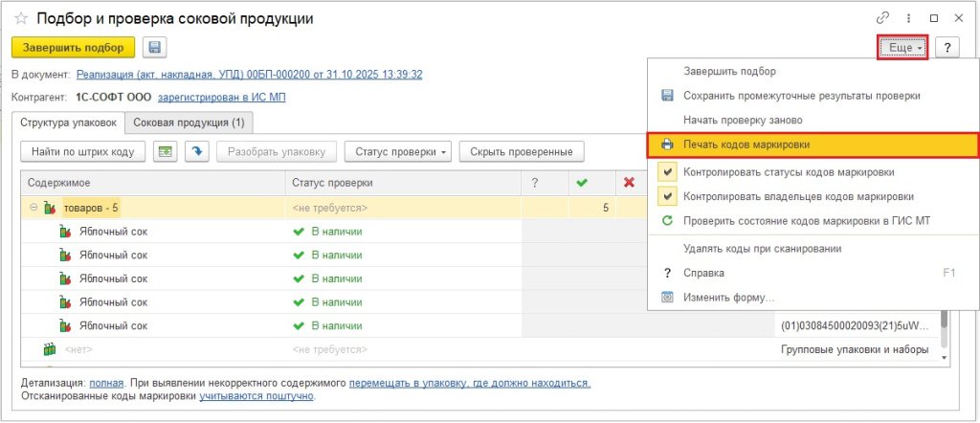
Task: Toggle 'Контролировать статусы кодов маркировки'
Action: click(x=789, y=172)
